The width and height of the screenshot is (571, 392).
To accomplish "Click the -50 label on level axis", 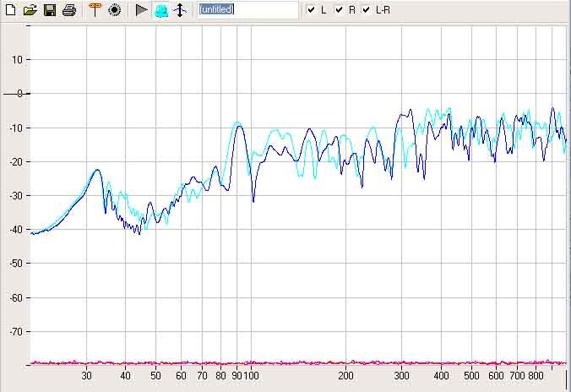I will pyautogui.click(x=15, y=264).
